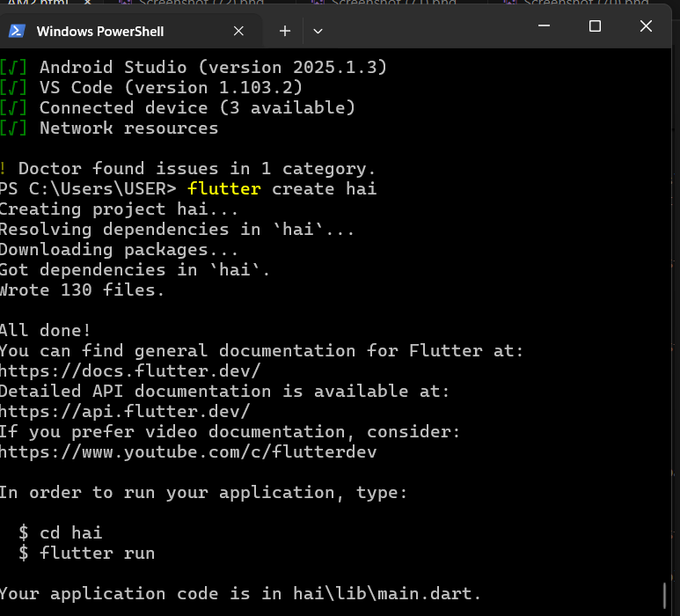Click 'If you prefer video documentation, consider:' line
680x616 pixels.
230,431
